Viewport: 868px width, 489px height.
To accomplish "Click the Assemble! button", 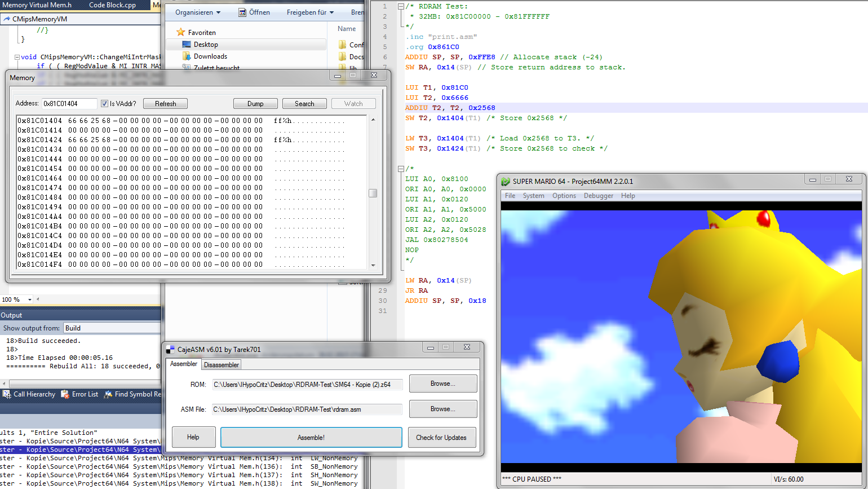I will coord(311,437).
